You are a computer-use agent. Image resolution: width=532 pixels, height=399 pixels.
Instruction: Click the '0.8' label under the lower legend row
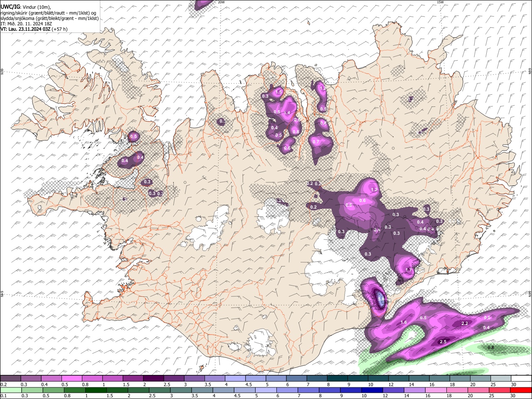(x=67, y=396)
